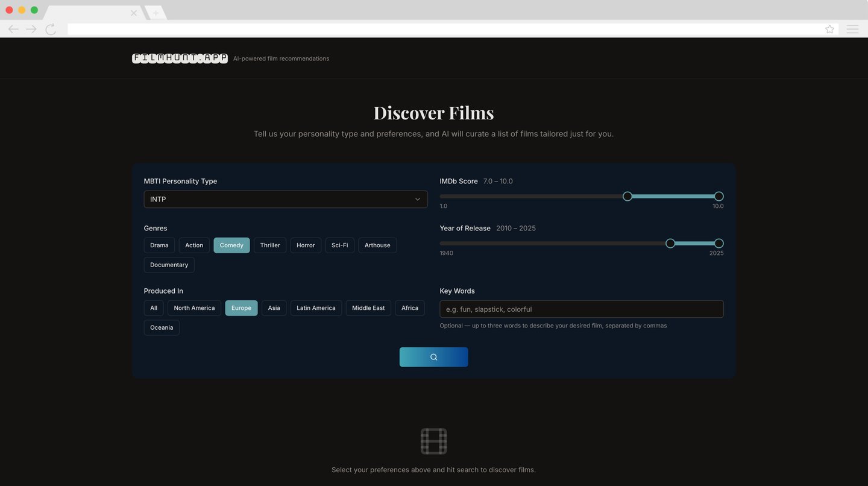Screen dimensions: 868x486
Task: Select All production regions
Action: coord(154,308)
